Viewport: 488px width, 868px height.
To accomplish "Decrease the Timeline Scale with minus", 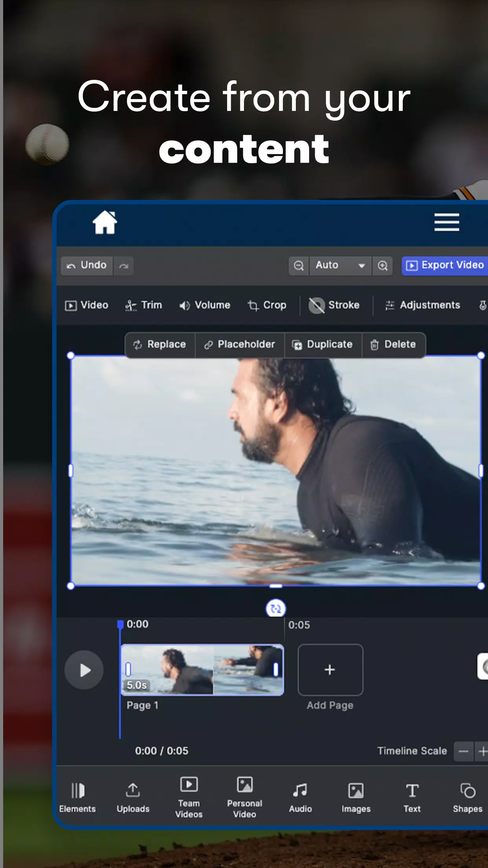I will pos(464,752).
